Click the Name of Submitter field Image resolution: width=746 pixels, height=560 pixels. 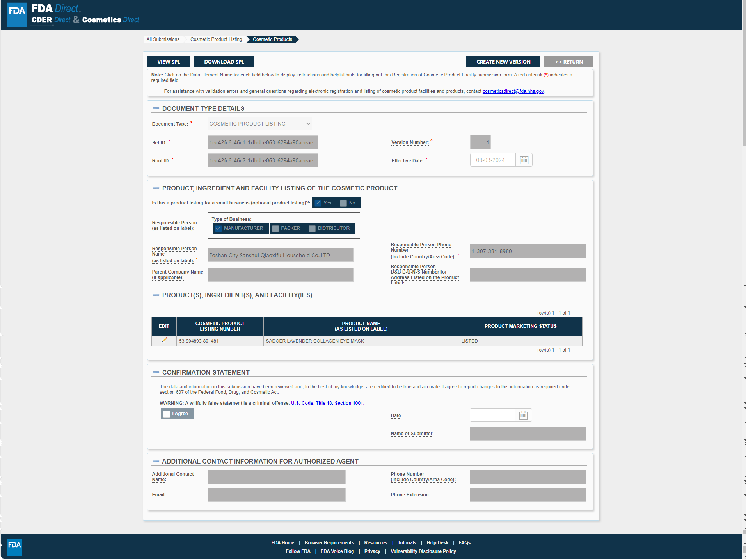(x=527, y=434)
